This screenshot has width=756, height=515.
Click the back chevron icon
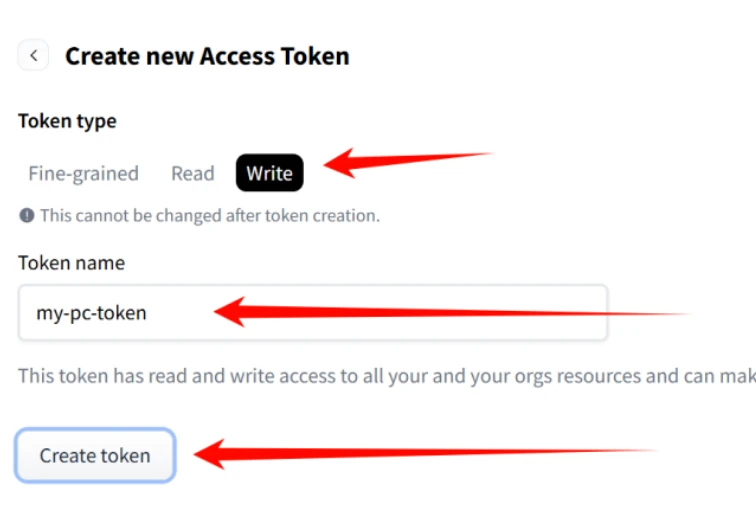(34, 56)
